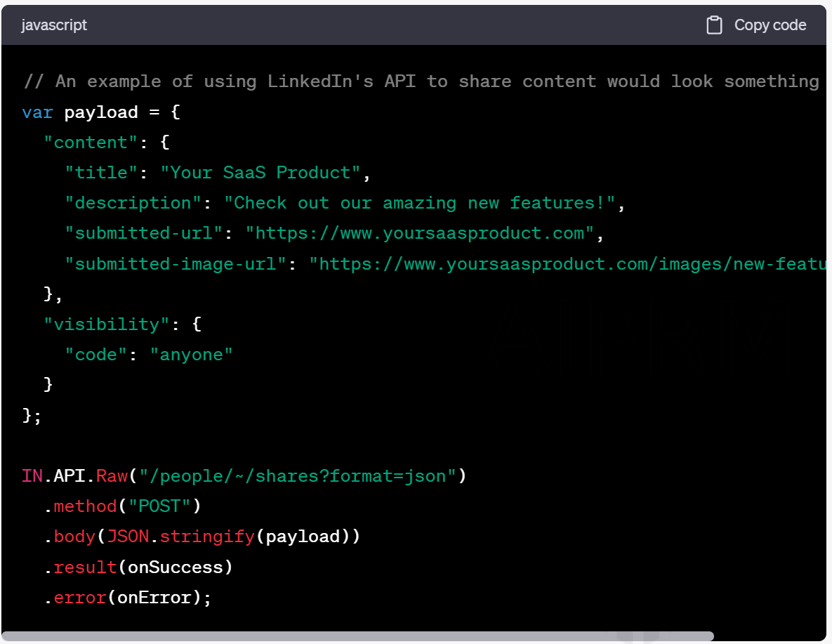Click the "Your SaaS Product" string

coord(260,173)
